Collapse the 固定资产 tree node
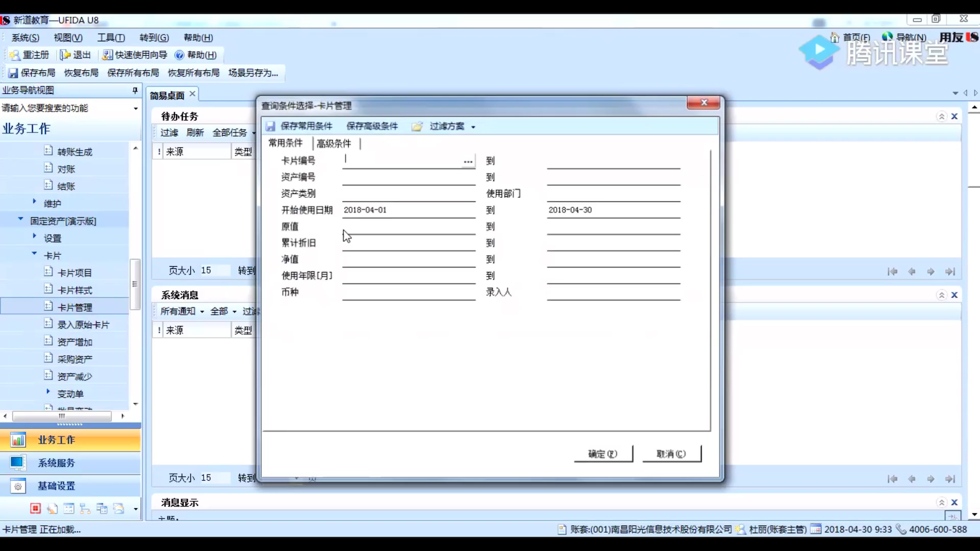The height and width of the screenshot is (551, 980). coord(20,219)
